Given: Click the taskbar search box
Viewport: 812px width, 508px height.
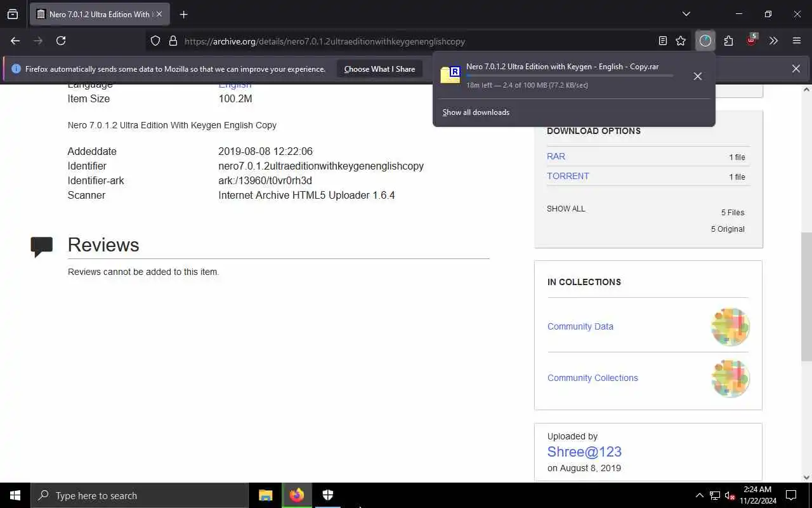Looking at the screenshot, I should pyautogui.click(x=140, y=495).
